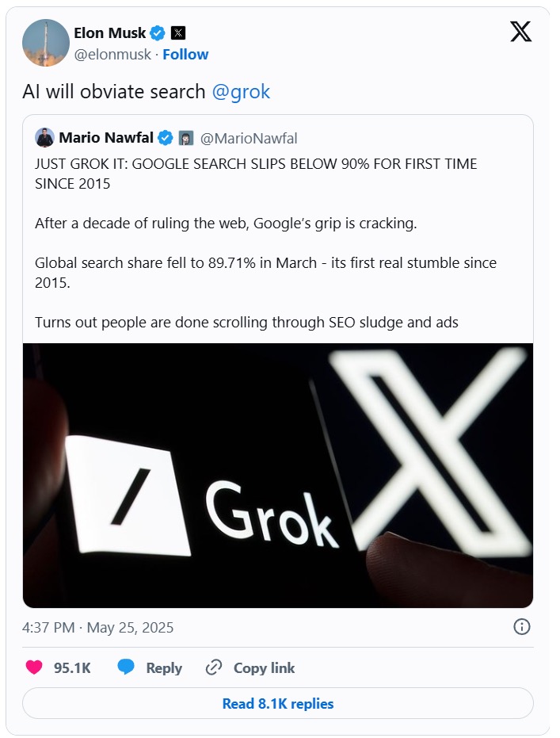
Task: Open the X logo in the top corner
Action: point(520,33)
